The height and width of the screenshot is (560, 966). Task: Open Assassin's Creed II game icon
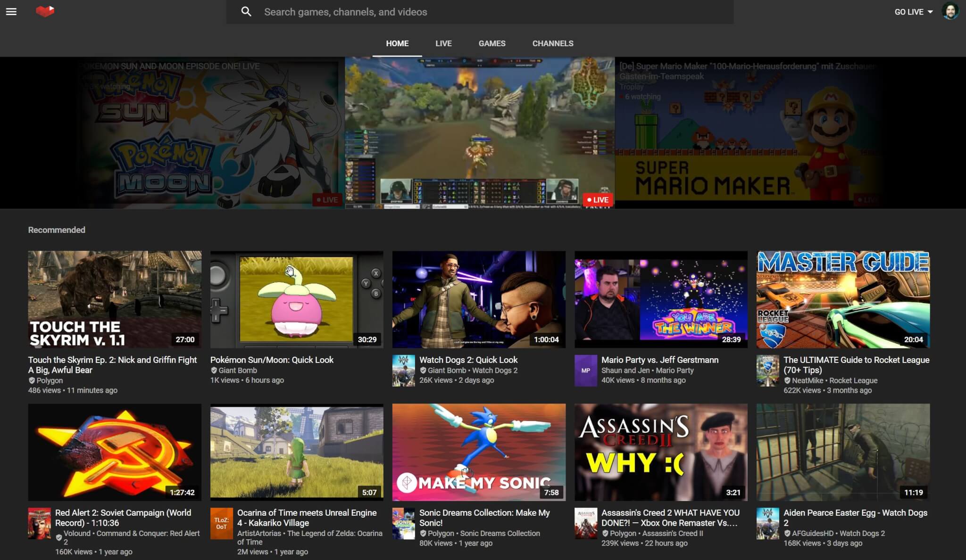[x=586, y=523]
